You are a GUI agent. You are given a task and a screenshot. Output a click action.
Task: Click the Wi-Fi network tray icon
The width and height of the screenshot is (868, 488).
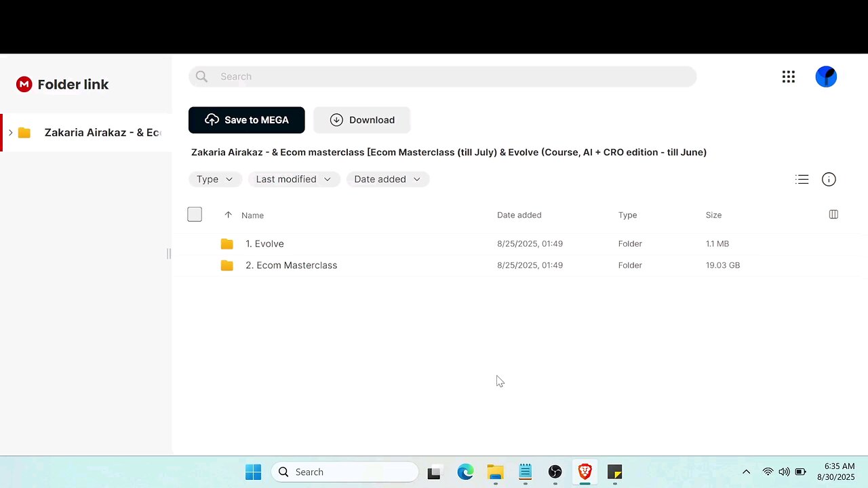pos(768,472)
